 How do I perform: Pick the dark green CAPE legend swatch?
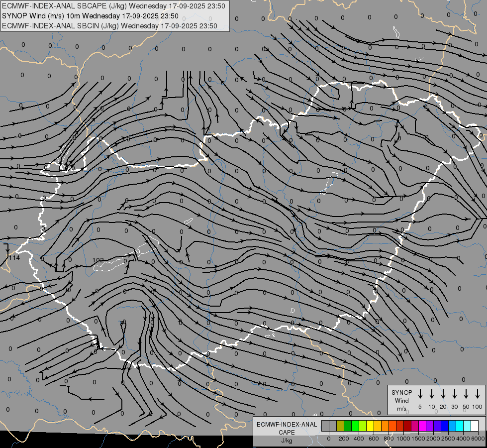(348, 426)
